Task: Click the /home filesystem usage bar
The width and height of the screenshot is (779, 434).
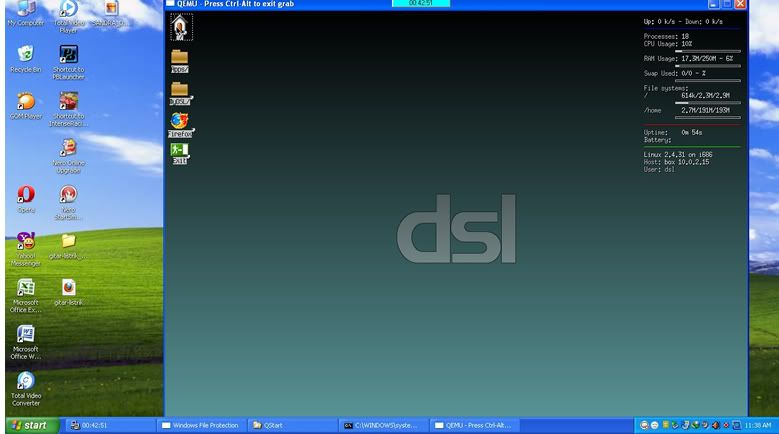Action: point(707,118)
